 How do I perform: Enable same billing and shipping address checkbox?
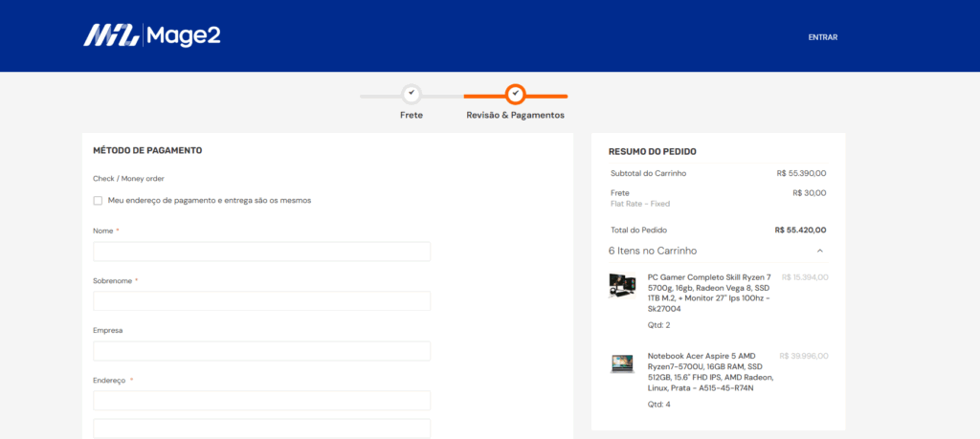98,201
